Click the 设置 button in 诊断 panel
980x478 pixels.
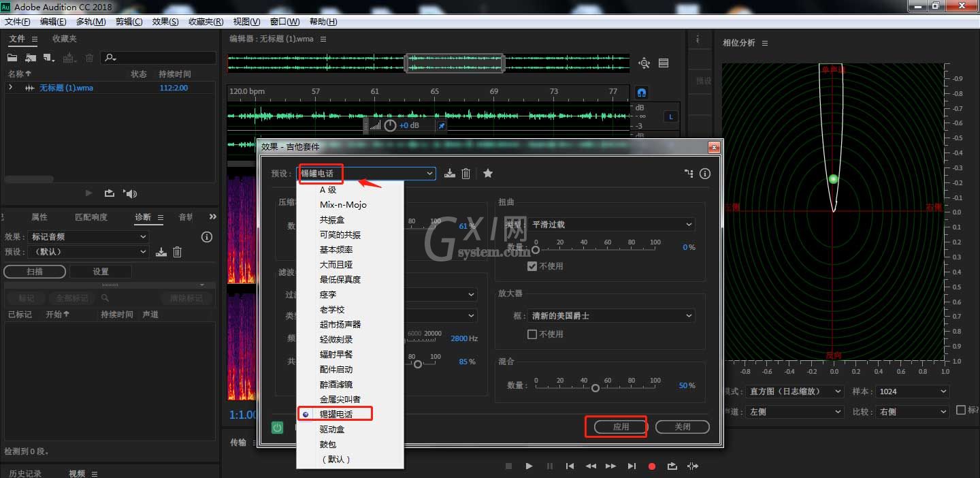coord(100,272)
